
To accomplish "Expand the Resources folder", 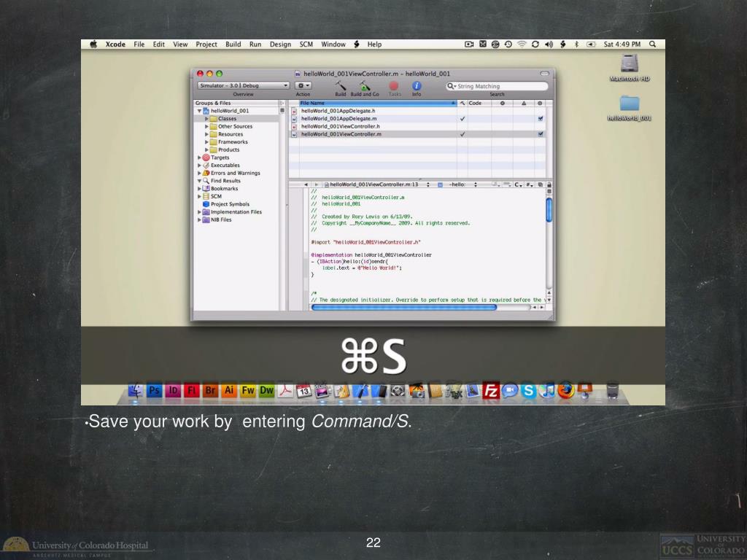I will [x=206, y=134].
